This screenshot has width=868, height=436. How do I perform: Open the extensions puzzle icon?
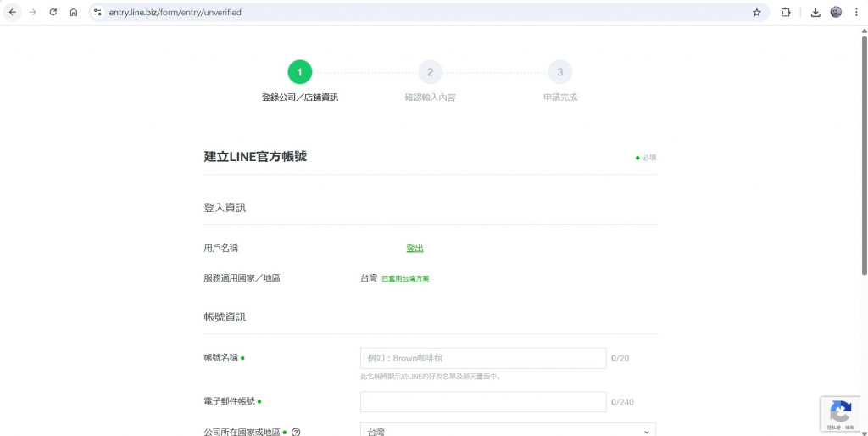click(786, 12)
